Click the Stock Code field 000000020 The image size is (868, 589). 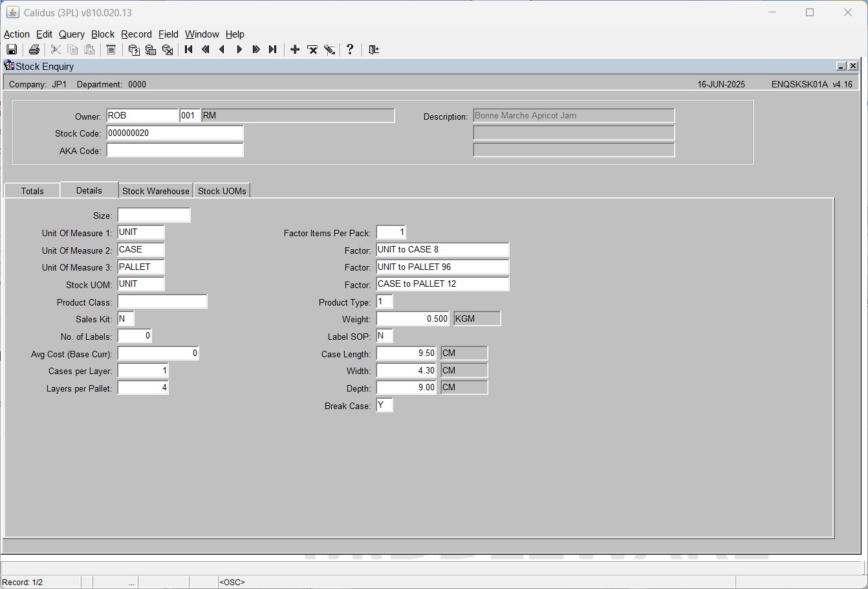pos(175,133)
